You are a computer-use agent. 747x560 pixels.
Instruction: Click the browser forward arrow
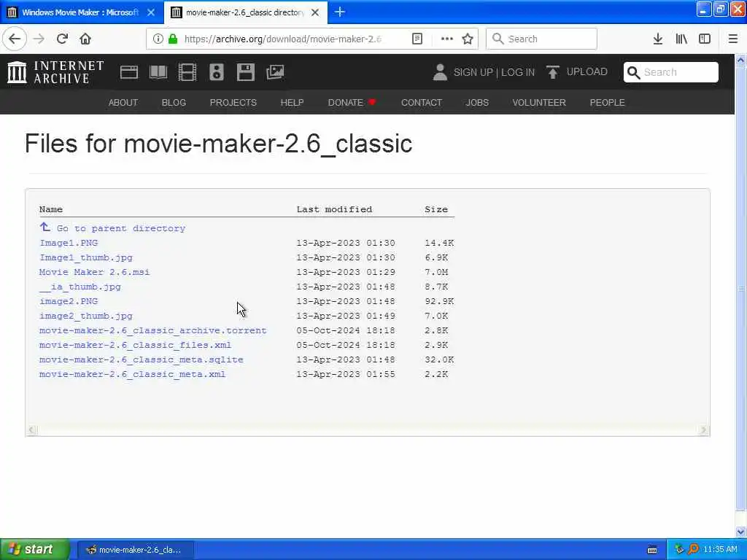click(x=39, y=39)
